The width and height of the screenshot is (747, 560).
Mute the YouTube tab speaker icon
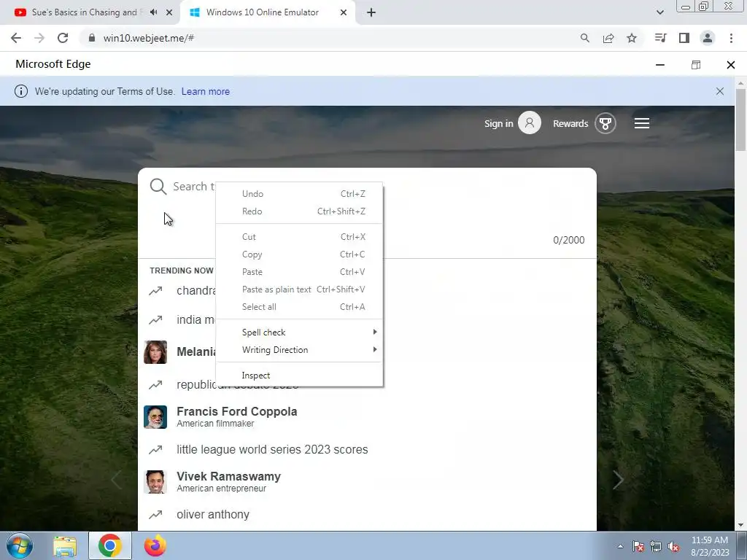(153, 12)
